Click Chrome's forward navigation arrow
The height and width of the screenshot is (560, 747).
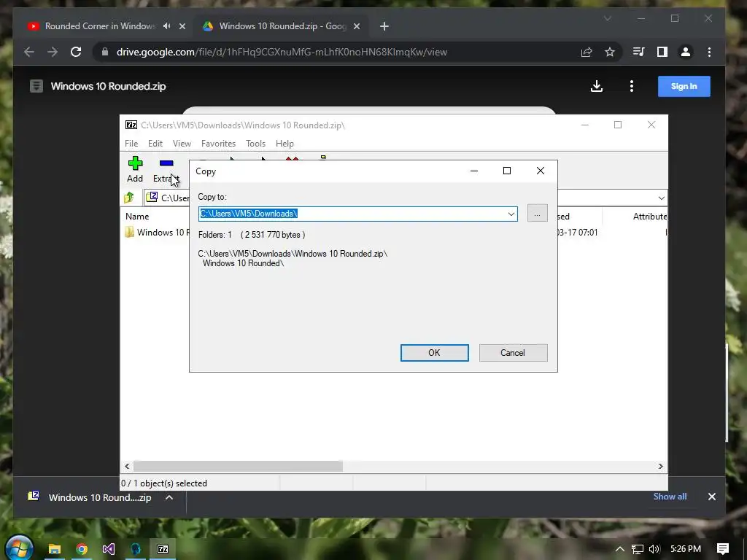53,52
